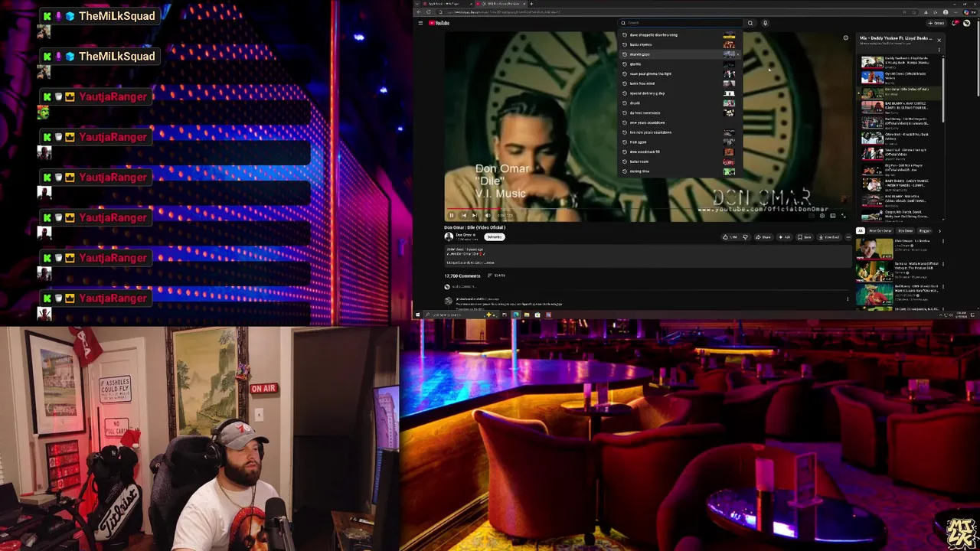980x551 pixels.
Task: Select the 'All' recommendations chip
Action: [860, 230]
